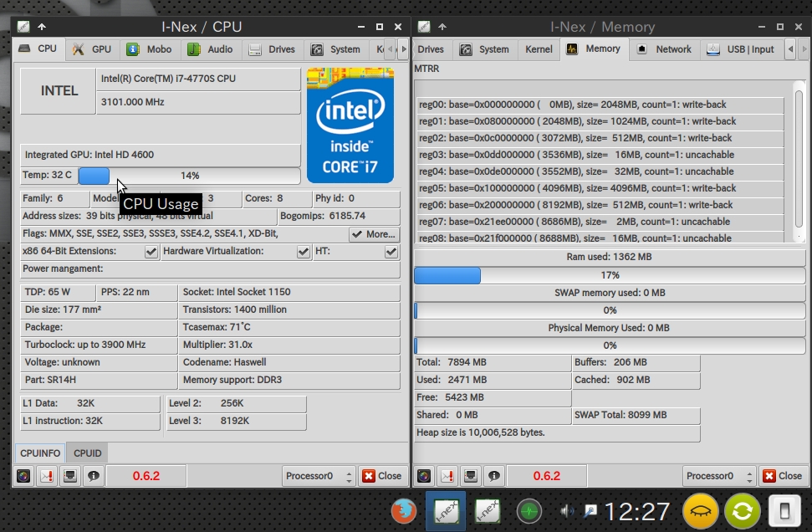
Task: Toggle x86 64-Bit Extensions checkbox
Action: [151, 252]
